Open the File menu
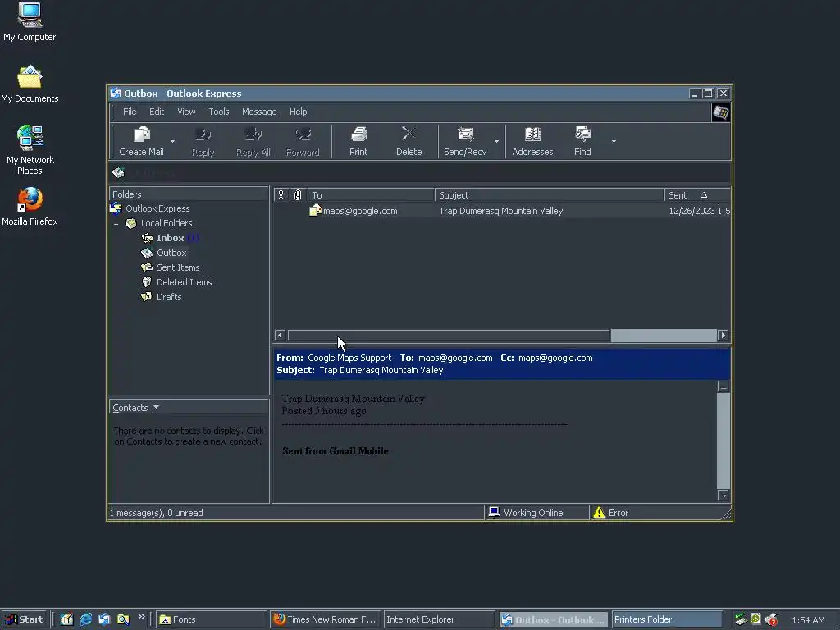The image size is (840, 630). 130,112
